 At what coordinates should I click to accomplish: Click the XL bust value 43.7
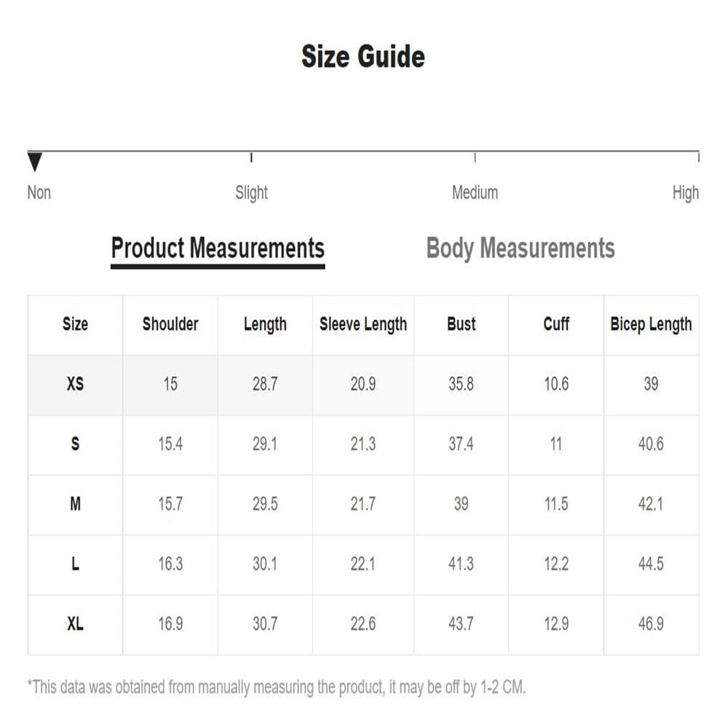[461, 624]
